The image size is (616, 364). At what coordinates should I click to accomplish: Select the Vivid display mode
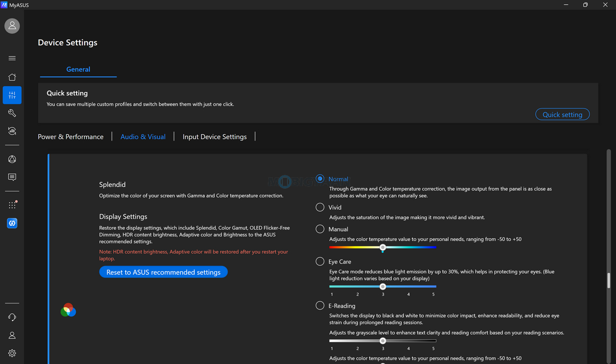tap(320, 207)
